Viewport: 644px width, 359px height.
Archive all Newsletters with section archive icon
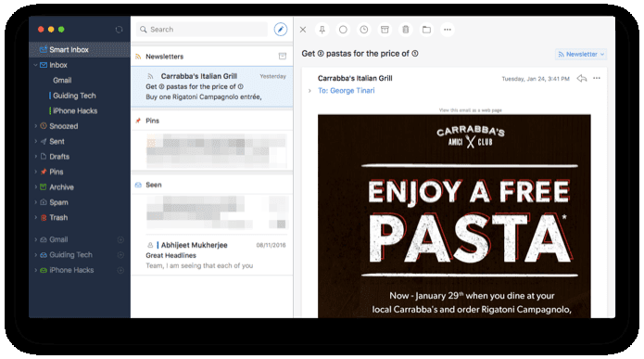pos(283,56)
